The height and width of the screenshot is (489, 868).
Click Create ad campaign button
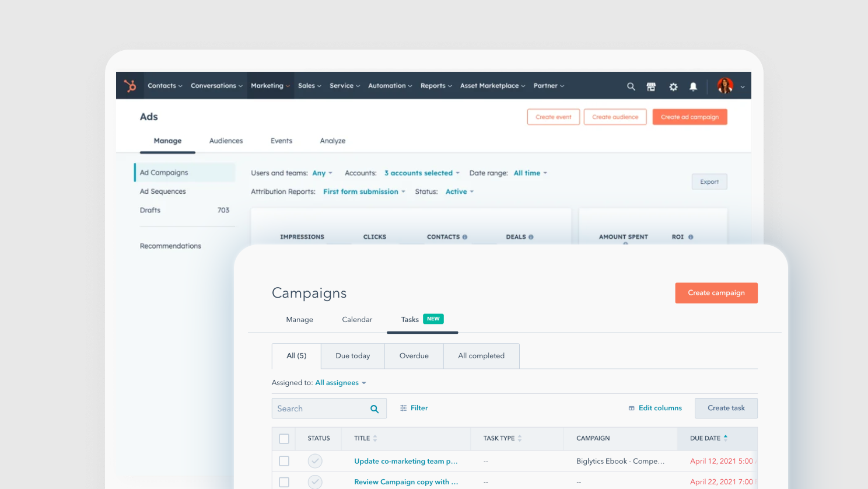(x=689, y=117)
